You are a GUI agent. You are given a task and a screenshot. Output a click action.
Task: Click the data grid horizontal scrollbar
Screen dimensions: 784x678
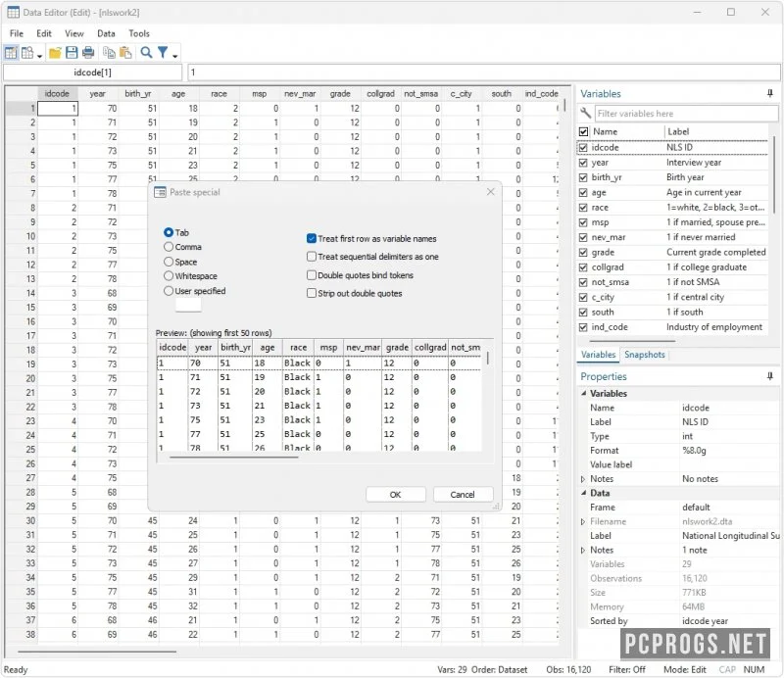[97, 652]
